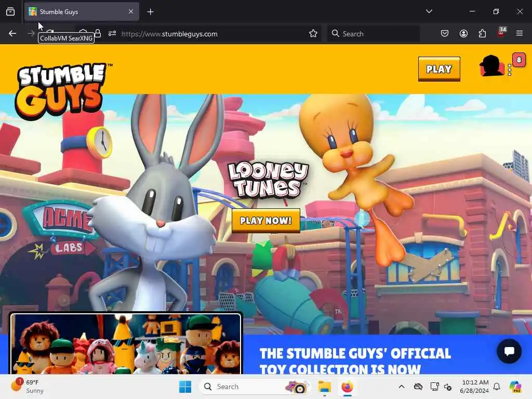Click the browser Search field

(373, 34)
